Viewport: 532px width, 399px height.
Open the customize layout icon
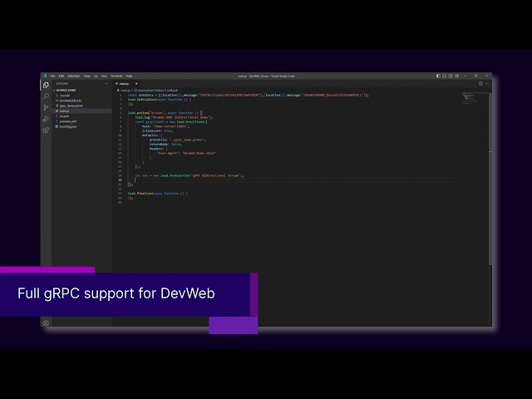pos(456,76)
